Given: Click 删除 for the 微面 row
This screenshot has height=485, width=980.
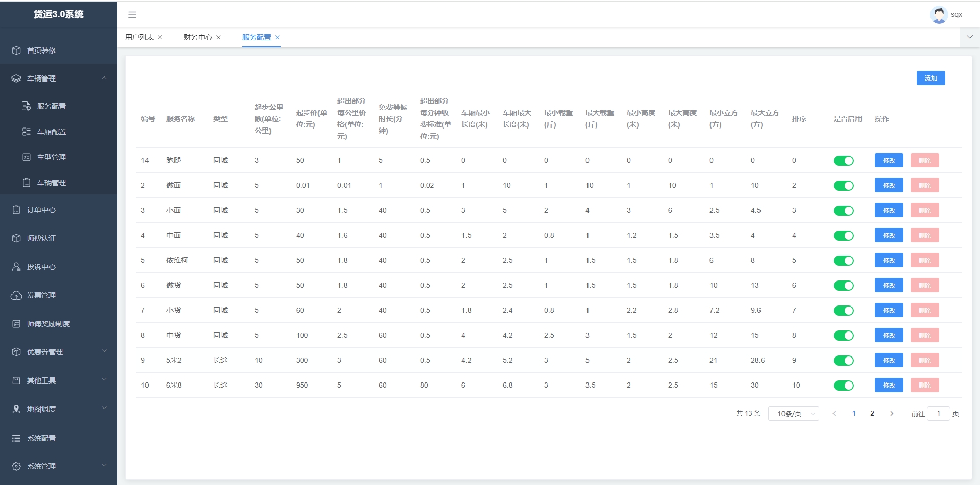Looking at the screenshot, I should pyautogui.click(x=925, y=185).
